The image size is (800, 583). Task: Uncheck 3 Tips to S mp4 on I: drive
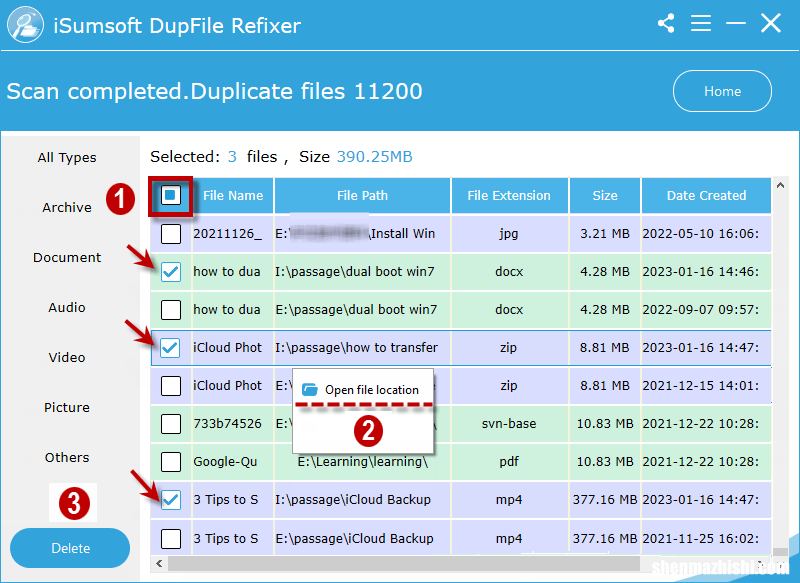[x=171, y=500]
